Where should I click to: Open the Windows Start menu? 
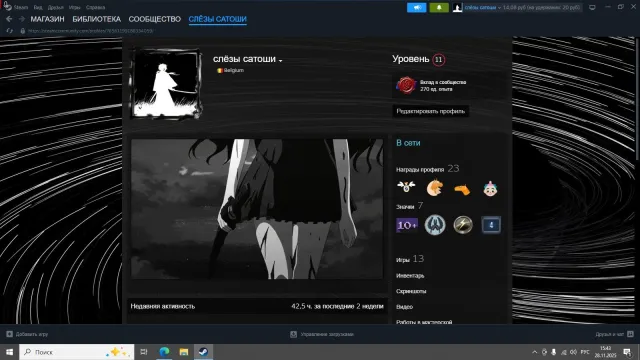pyautogui.click(x=9, y=352)
